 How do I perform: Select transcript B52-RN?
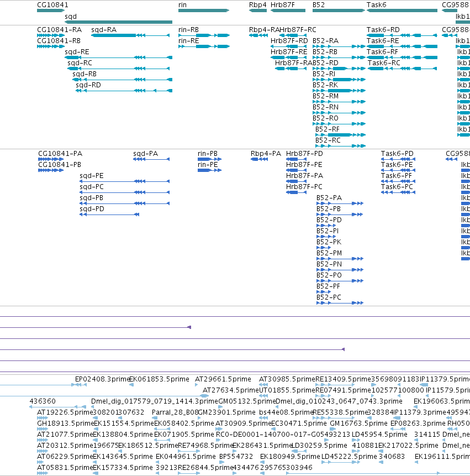339,113
